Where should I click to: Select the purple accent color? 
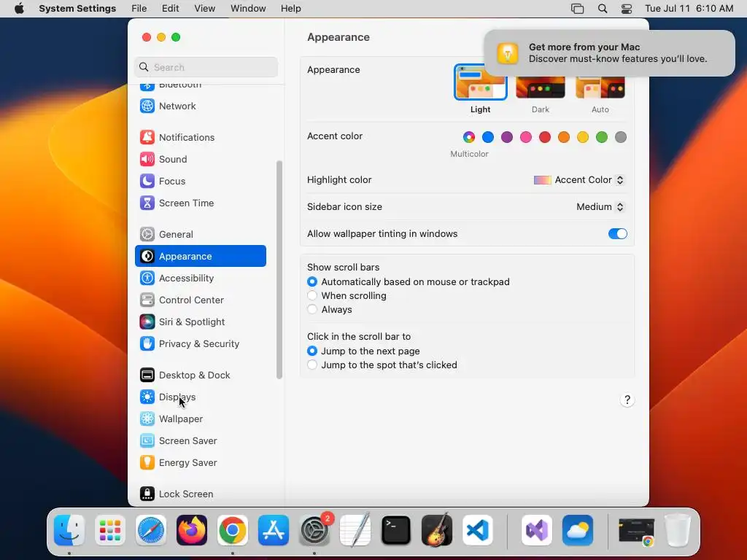click(507, 137)
